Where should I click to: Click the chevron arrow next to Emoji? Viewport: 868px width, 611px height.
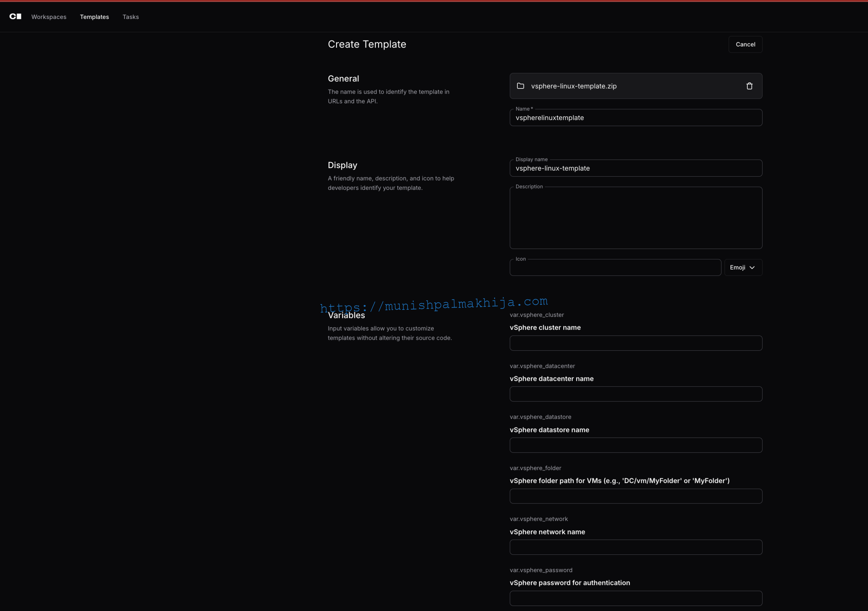click(752, 268)
